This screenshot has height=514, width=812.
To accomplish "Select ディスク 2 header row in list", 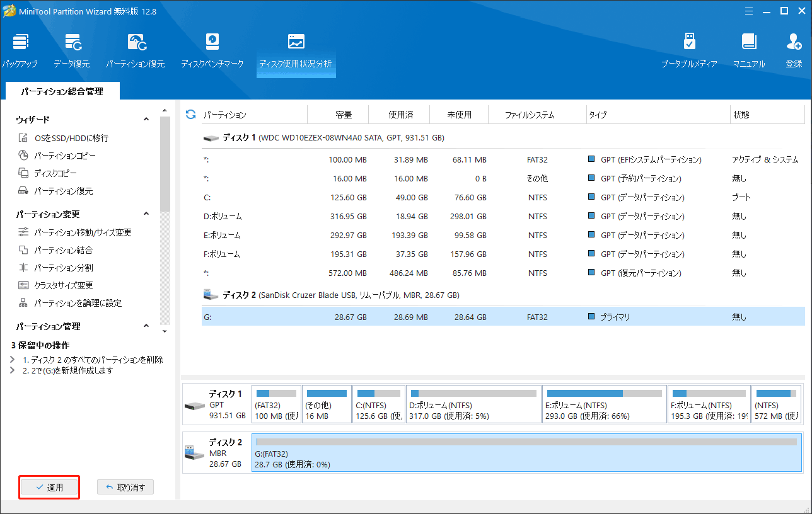I will [503, 295].
